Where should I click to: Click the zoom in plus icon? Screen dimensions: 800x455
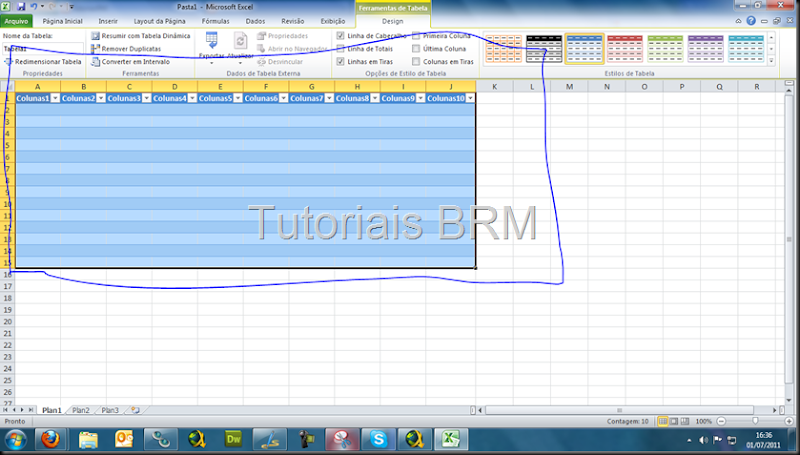pyautogui.click(x=789, y=421)
